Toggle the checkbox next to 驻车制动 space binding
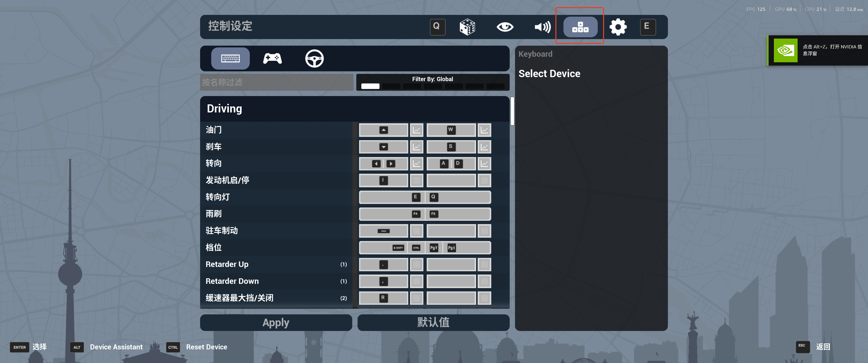This screenshot has height=363, width=868. coord(417,231)
